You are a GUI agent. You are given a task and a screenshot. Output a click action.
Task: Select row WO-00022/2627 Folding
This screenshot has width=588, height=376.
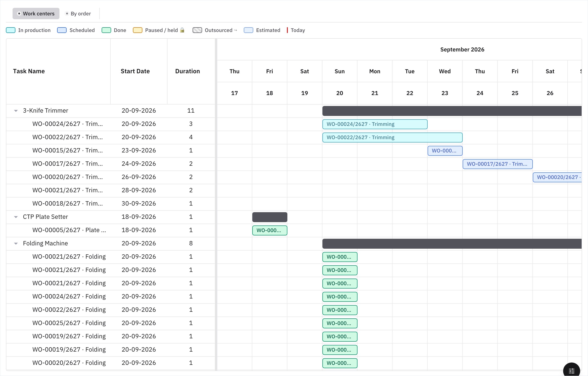click(111, 310)
